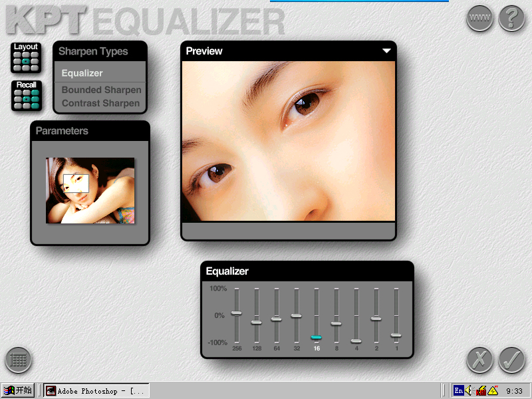Click the 100% scale label
This screenshot has height=399, width=532.
[218, 289]
